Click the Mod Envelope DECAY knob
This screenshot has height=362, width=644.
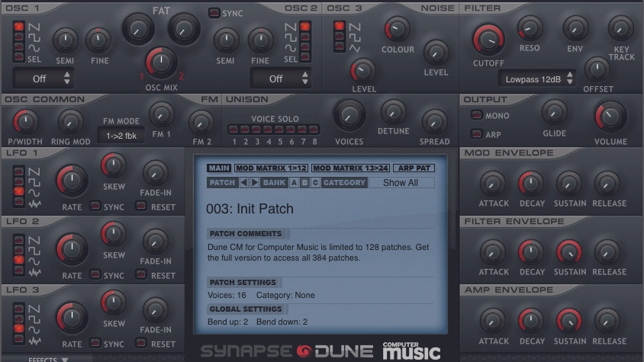click(531, 184)
